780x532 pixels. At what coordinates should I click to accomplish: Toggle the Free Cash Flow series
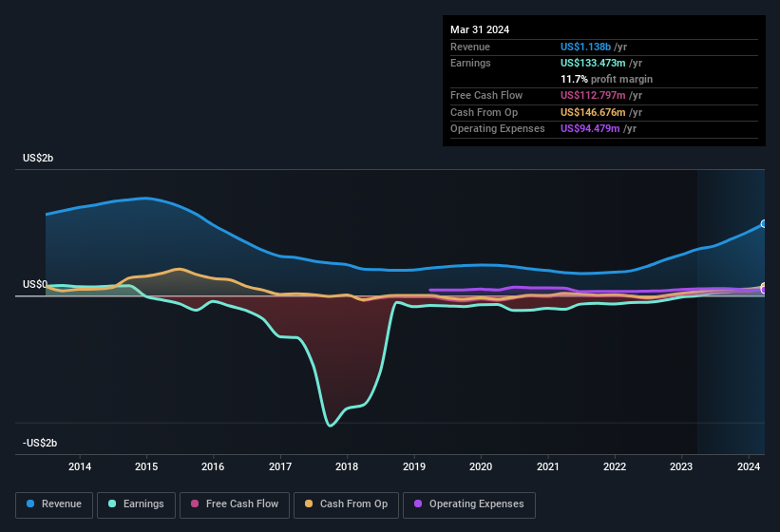coord(234,504)
